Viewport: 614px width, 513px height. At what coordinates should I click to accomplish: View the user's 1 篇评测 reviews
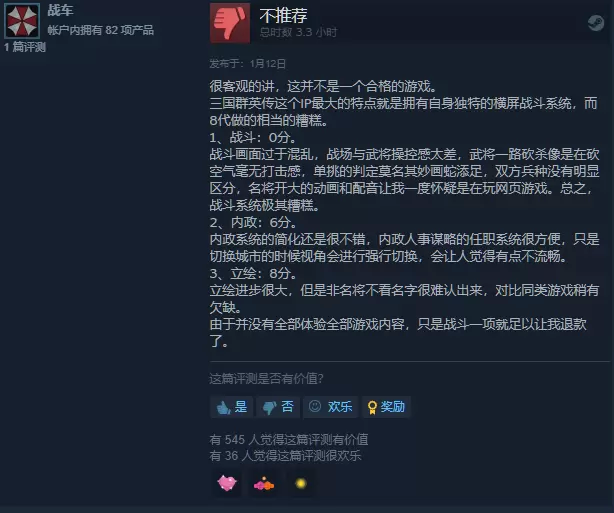point(25,47)
